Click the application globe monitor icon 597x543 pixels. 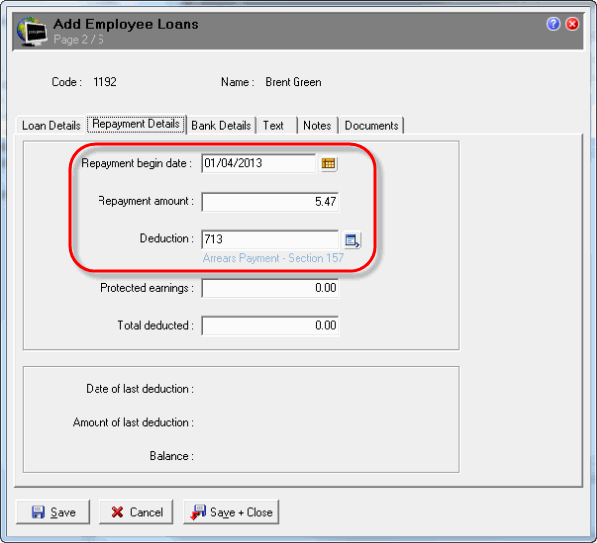coord(32,32)
